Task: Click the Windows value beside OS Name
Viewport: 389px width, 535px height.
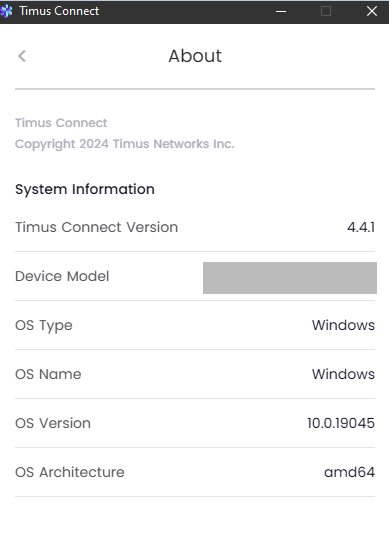Action: [343, 374]
